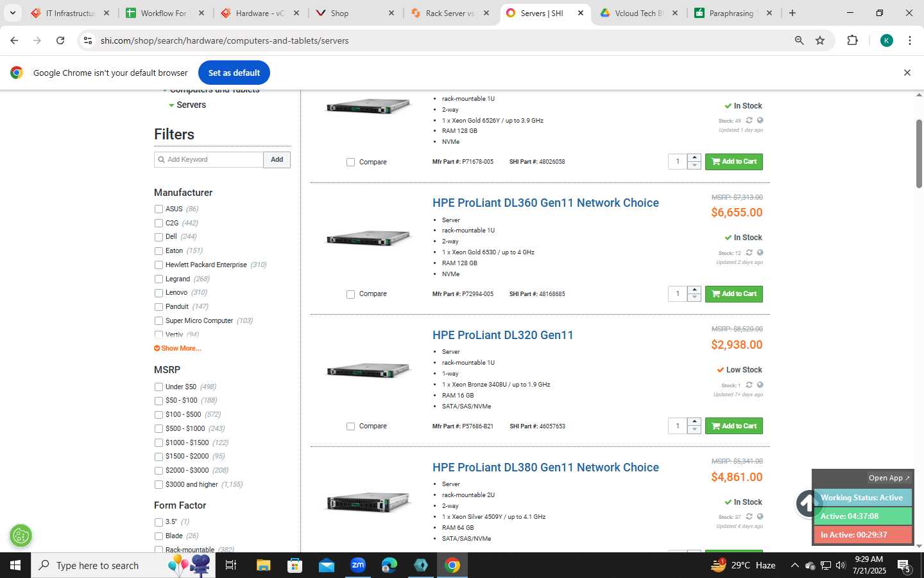The image size is (924, 578).
Task: Click the page vertical scrollbar thumb
Action: point(919,153)
